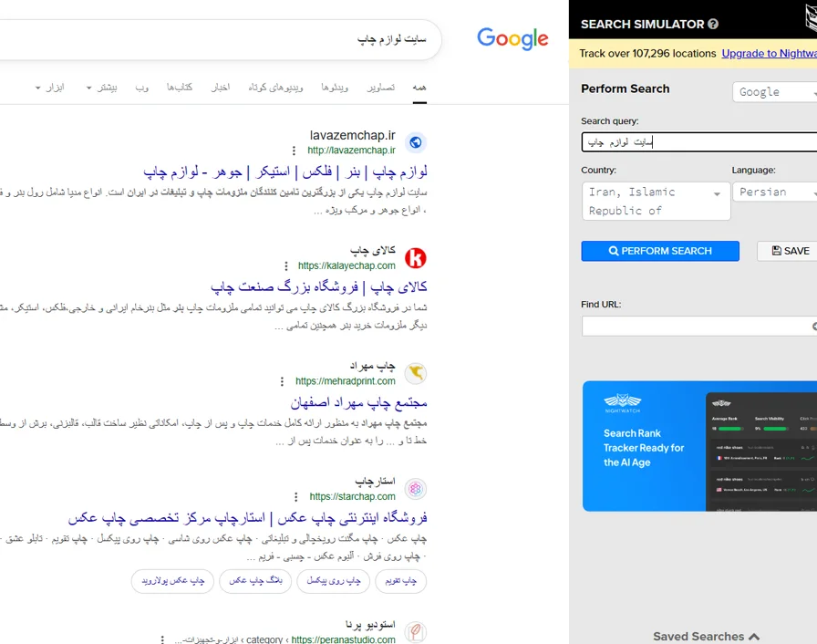Switch to the اخبار (News) tab
Viewport: 817px width, 644px height.
[221, 88]
